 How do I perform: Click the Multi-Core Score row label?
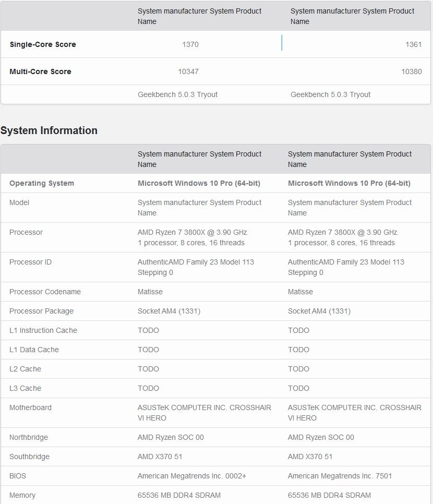tap(40, 71)
